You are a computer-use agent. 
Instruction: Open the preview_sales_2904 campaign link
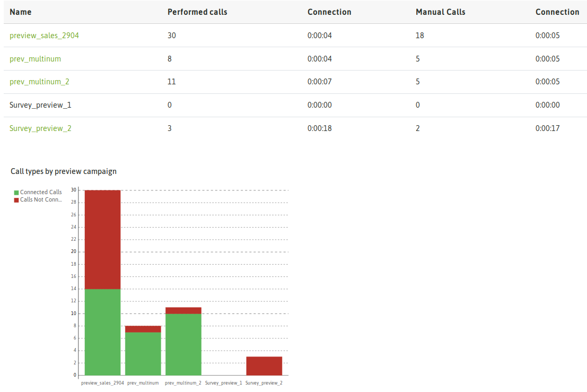45,36
